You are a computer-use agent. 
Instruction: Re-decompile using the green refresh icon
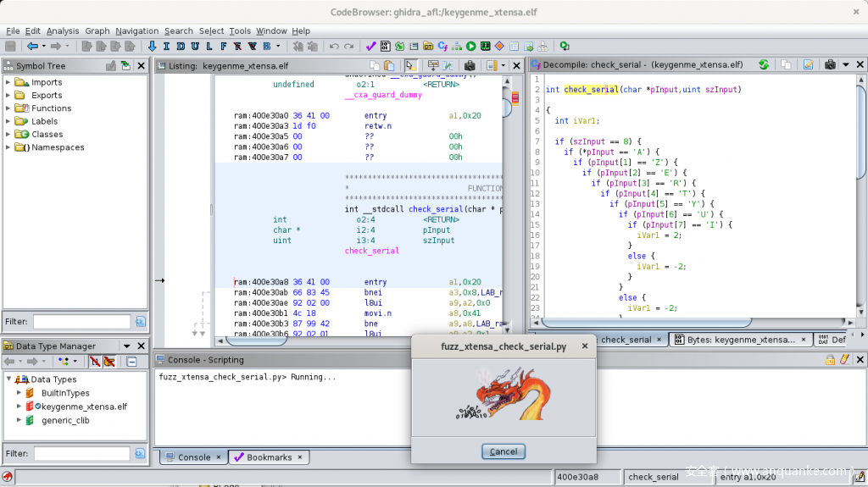pos(764,65)
